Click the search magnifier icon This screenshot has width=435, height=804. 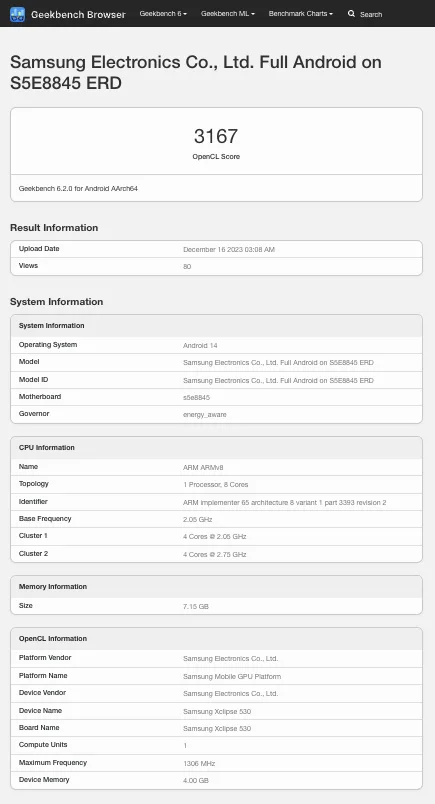(x=351, y=14)
